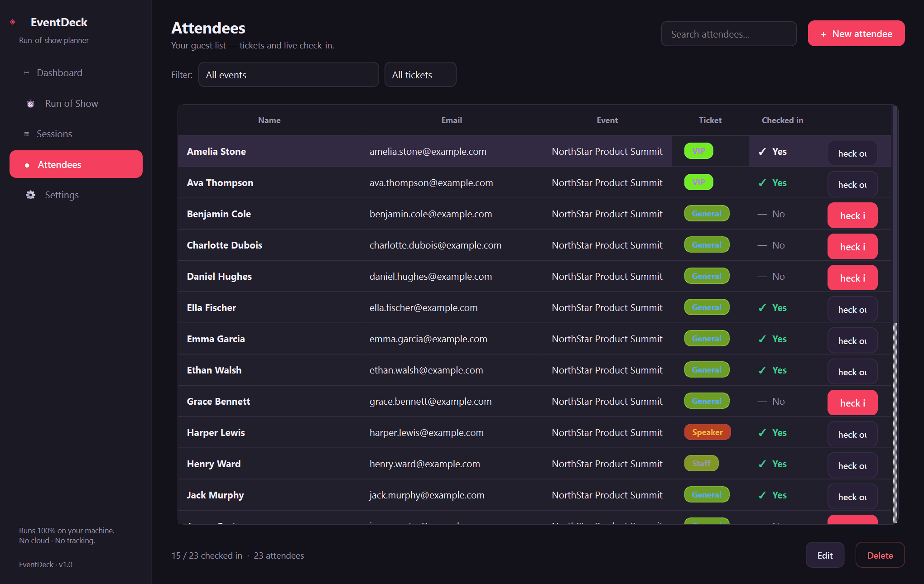This screenshot has height=584, width=924.
Task: Click the Delete button
Action: click(880, 555)
